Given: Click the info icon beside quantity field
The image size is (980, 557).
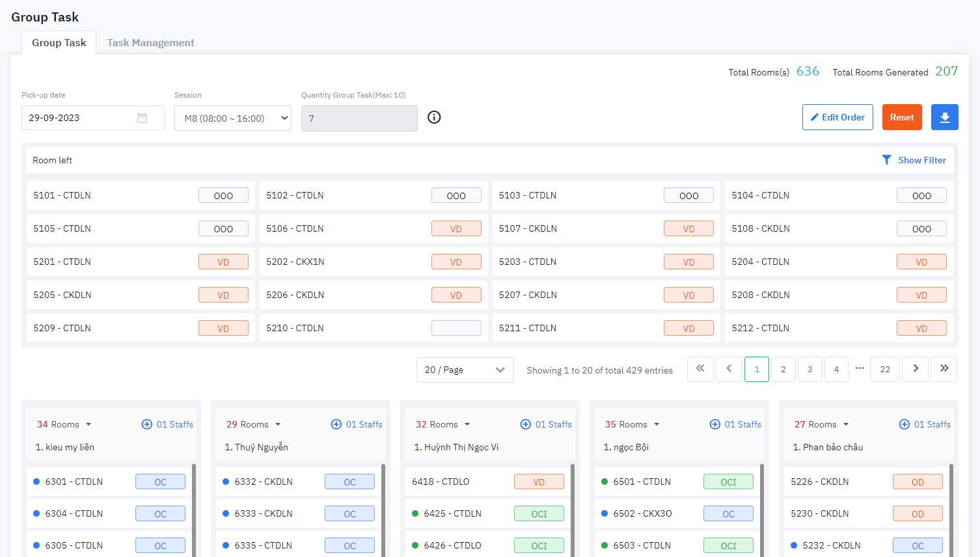Looking at the screenshot, I should point(434,117).
